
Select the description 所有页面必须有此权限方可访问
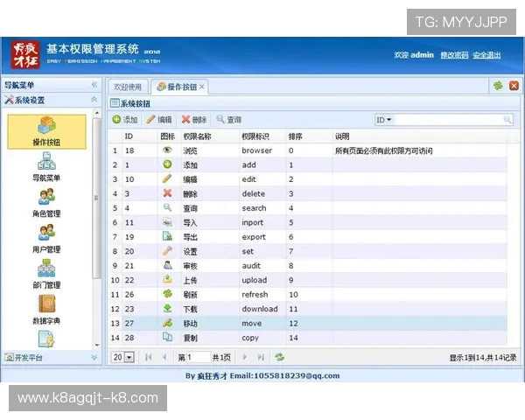(384, 150)
